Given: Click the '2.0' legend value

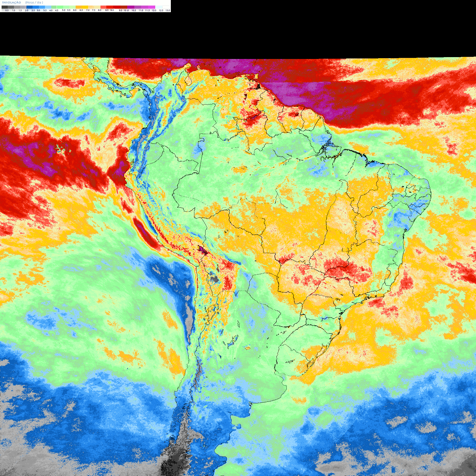Looking at the screenshot, I should (x=27, y=10).
